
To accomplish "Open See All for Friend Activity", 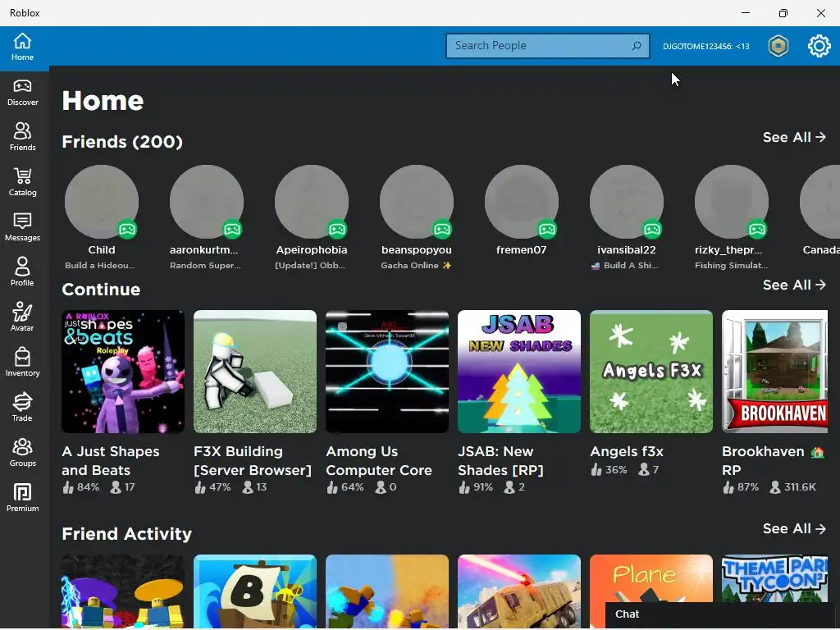I will click(x=794, y=529).
